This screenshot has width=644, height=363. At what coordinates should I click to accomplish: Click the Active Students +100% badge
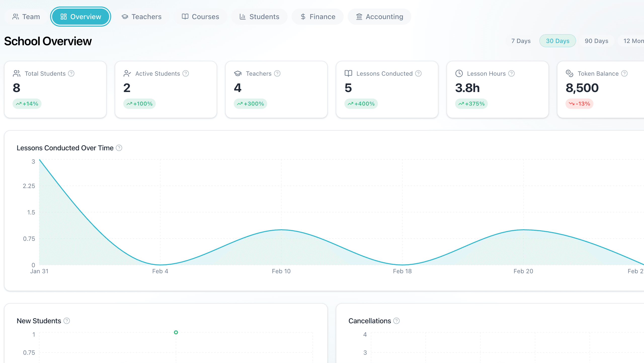pos(140,104)
